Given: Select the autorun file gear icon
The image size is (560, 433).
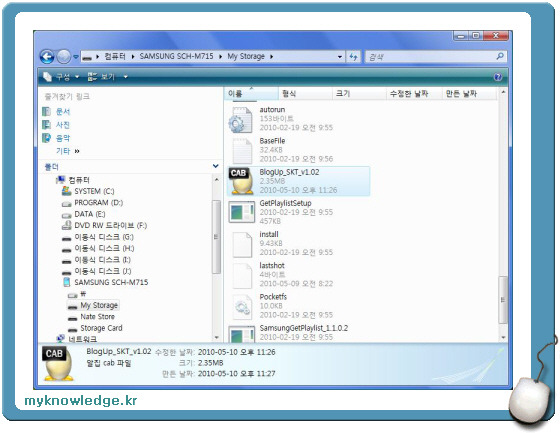Looking at the screenshot, I should tap(241, 120).
